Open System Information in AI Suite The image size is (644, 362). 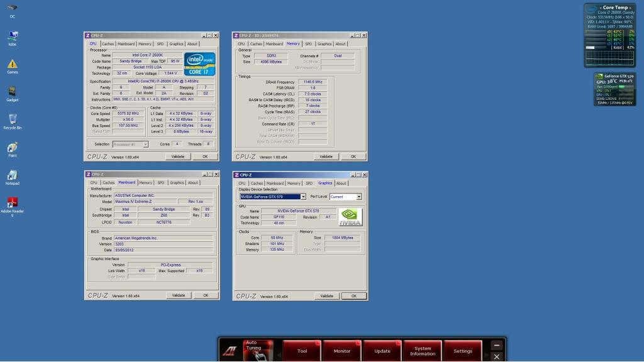tap(423, 351)
